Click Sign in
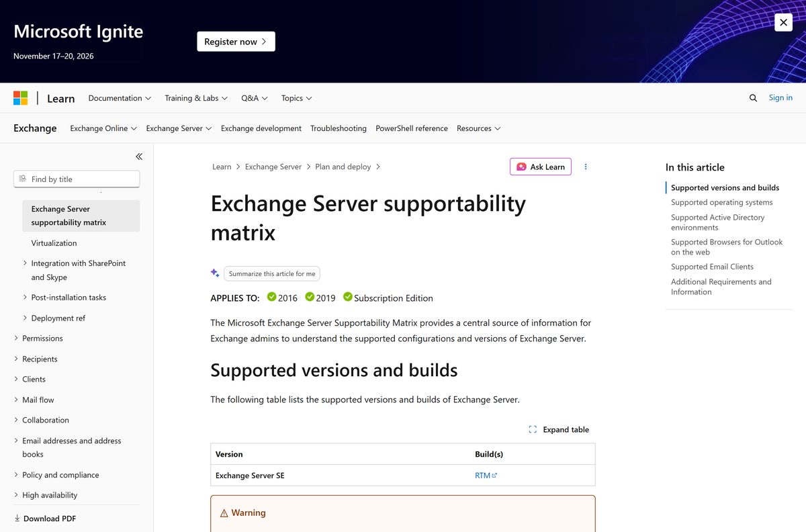Screen dimensions: 806x532 (x=780, y=98)
